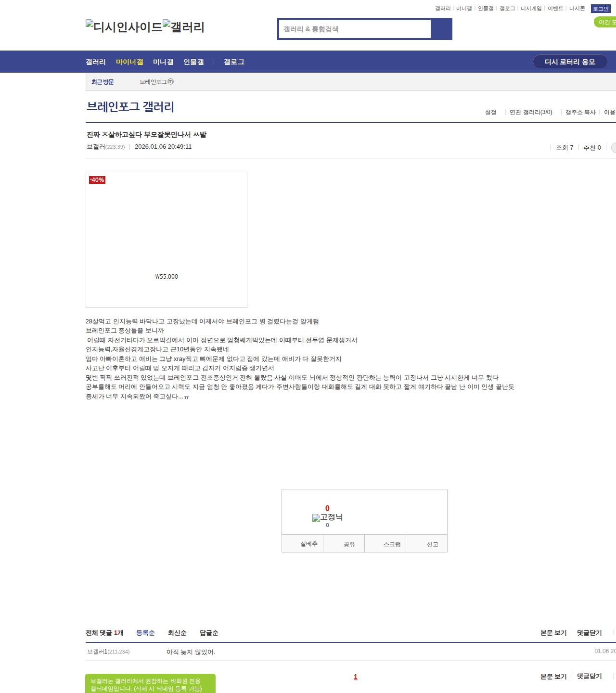The height and width of the screenshot is (693, 616).
Task: Open the 이벤트 link
Action: (555, 9)
